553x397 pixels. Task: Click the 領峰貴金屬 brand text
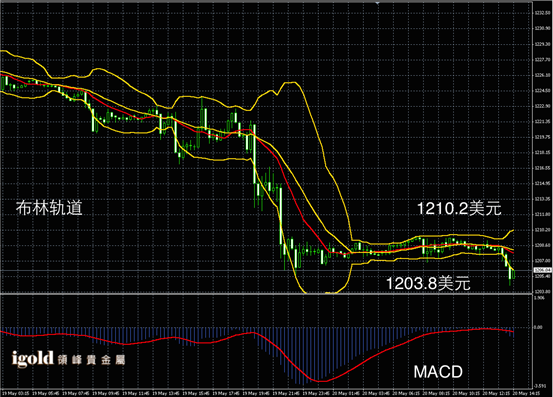click(x=91, y=360)
